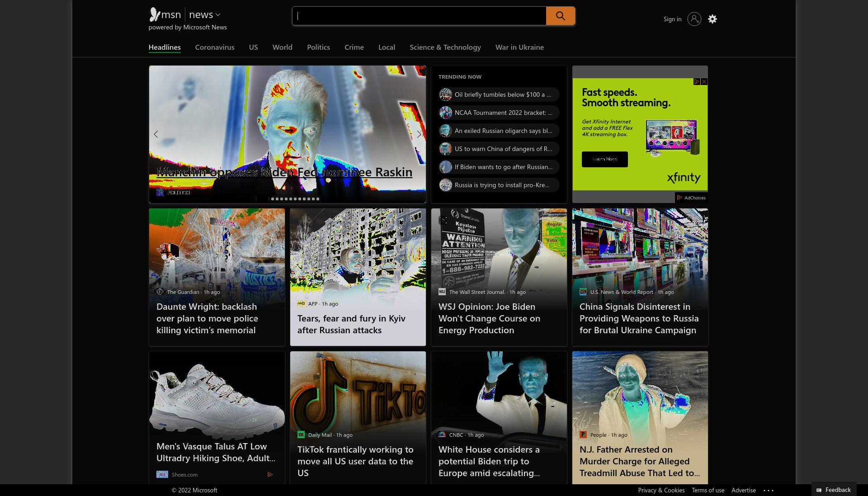Click the last carousel slide indicator dot
Screen dimensions: 868x496
tap(318, 199)
